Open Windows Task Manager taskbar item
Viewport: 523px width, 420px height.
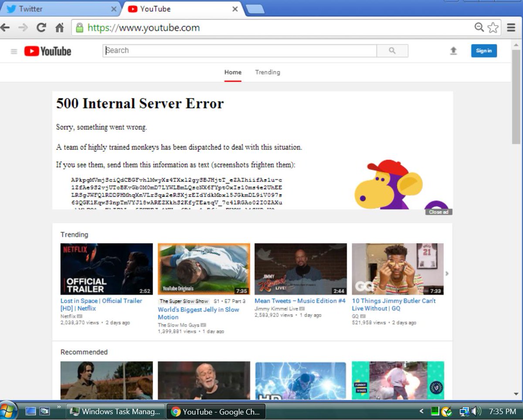116,411
